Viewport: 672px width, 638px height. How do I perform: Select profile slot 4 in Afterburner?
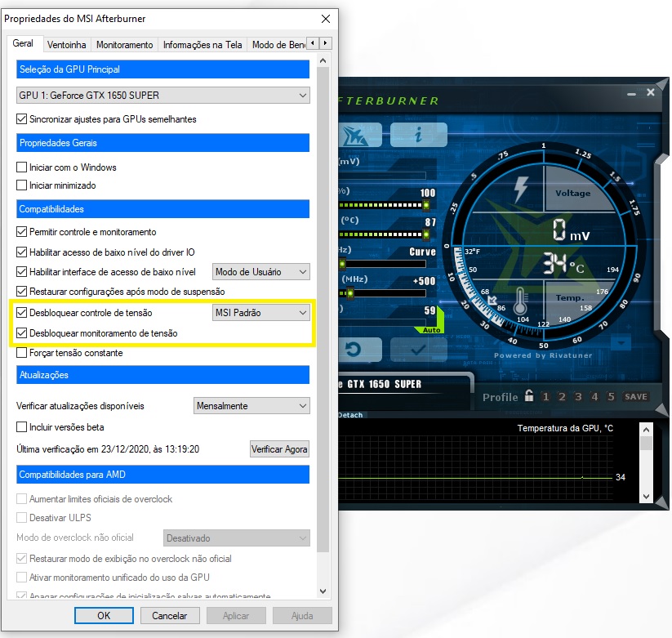click(x=594, y=397)
